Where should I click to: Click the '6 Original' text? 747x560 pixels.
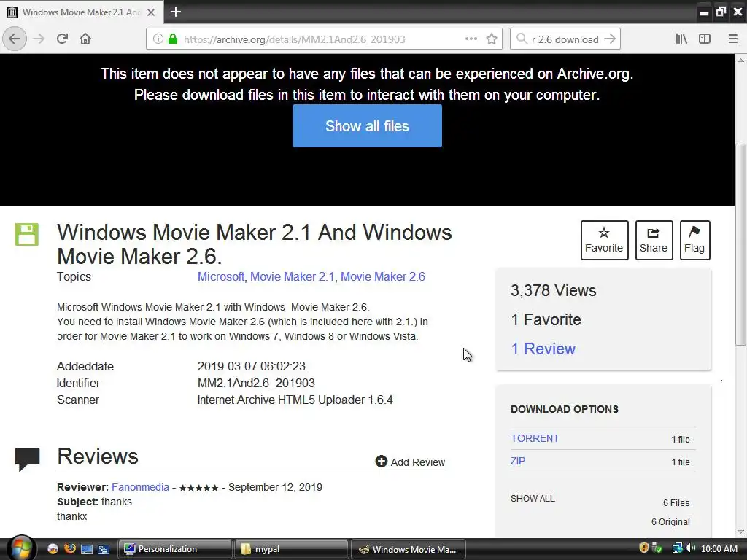(670, 522)
